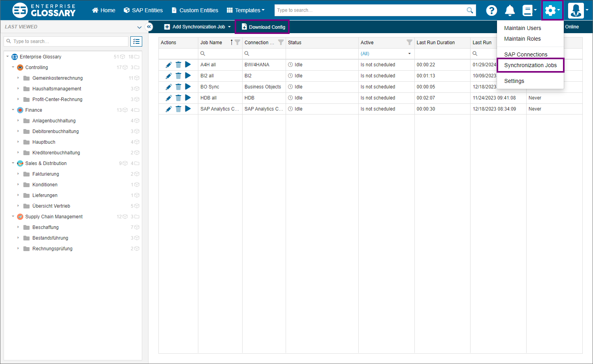Open the help question mark icon
Viewport: 593px width, 364px height.
491,11
